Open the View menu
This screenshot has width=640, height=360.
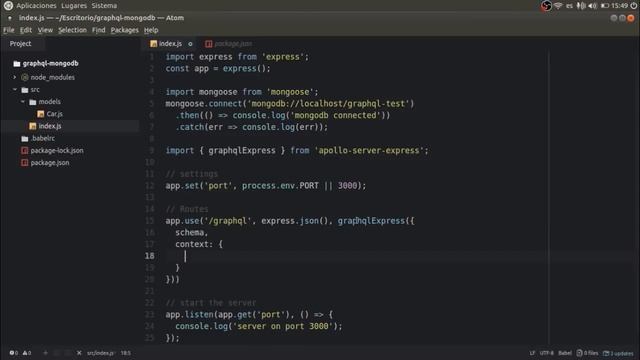click(45, 30)
